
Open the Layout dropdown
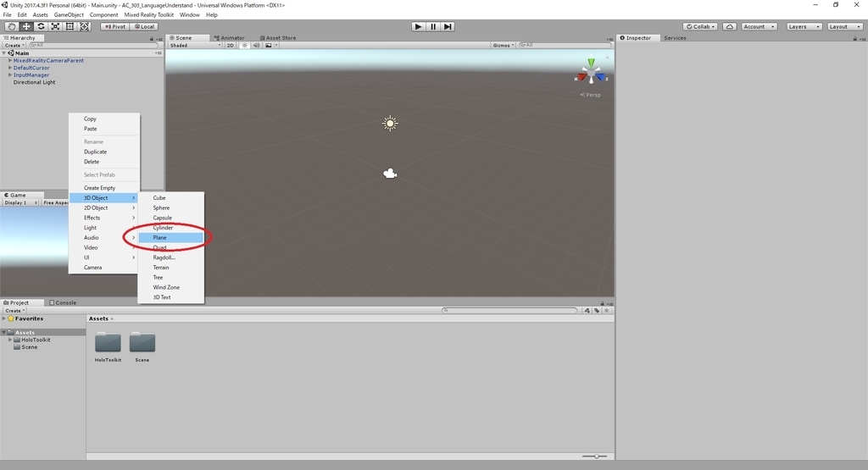pos(845,26)
